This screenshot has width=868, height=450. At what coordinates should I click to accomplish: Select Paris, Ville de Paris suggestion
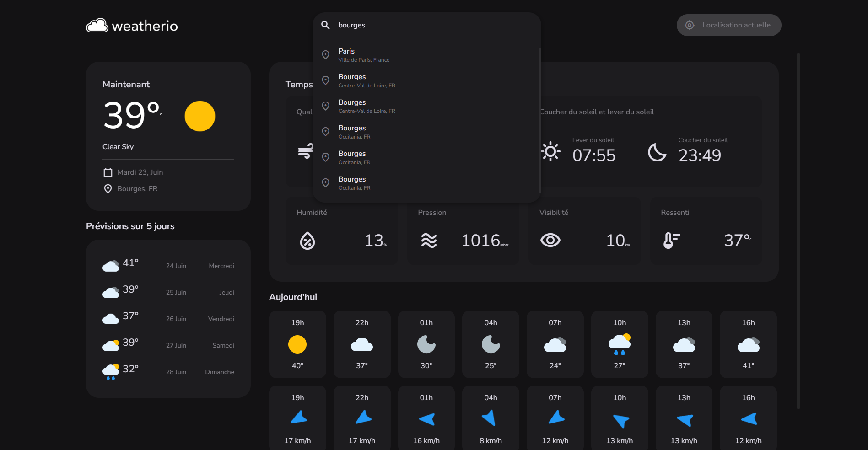click(x=426, y=55)
